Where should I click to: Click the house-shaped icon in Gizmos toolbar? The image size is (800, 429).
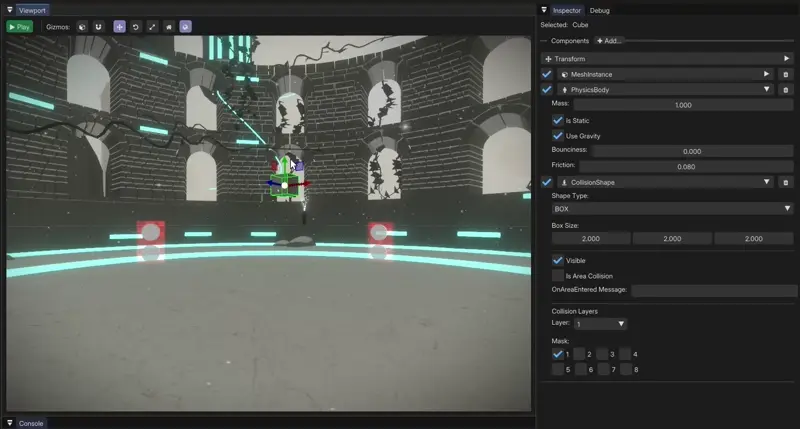pyautogui.click(x=169, y=27)
